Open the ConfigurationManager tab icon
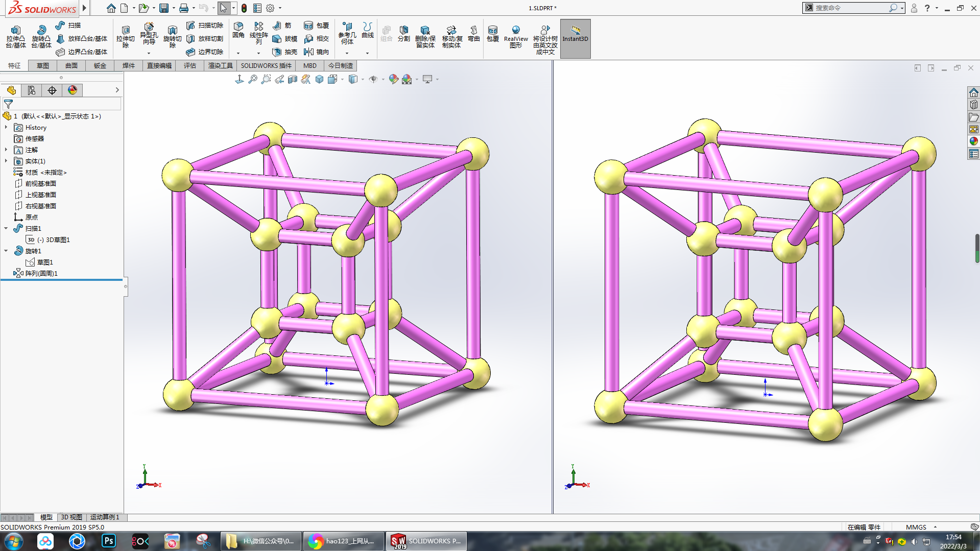 point(52,90)
